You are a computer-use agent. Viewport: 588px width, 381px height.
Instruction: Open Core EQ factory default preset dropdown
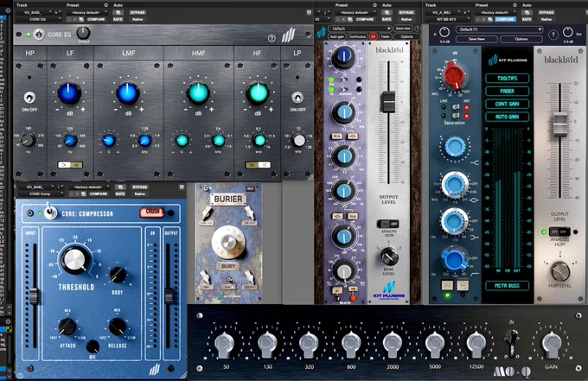(87, 12)
